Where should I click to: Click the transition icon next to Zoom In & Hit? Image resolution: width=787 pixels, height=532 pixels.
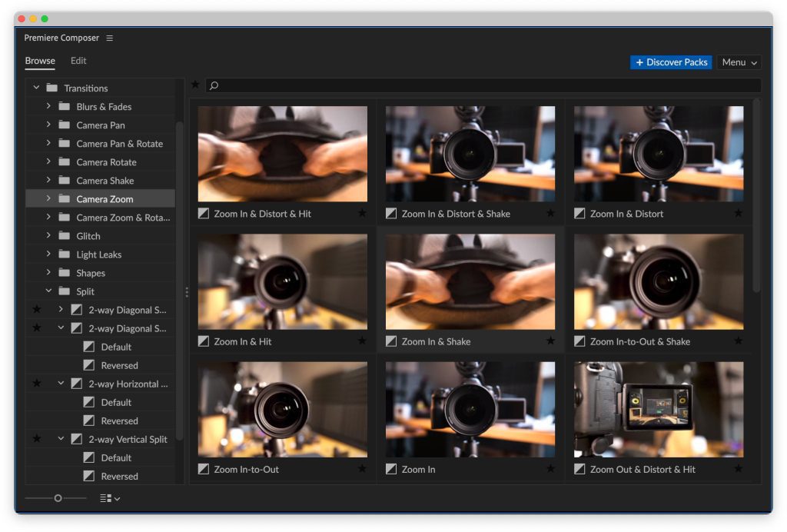(x=204, y=341)
